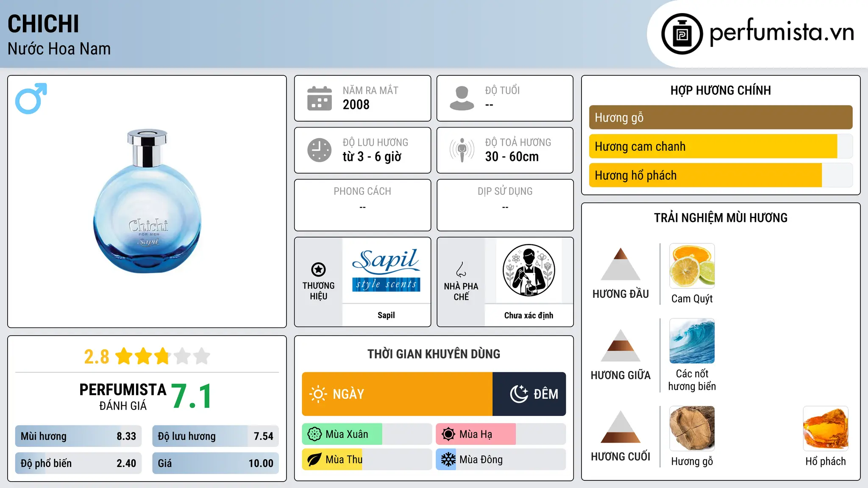Image resolution: width=868 pixels, height=488 pixels.
Task: Click the Mùa Đông season bar
Action: click(x=501, y=460)
